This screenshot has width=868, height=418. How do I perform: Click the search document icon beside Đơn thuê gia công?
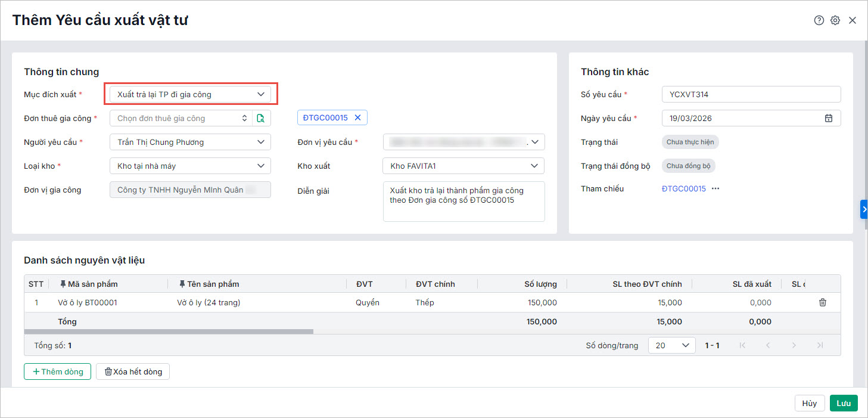(x=261, y=118)
